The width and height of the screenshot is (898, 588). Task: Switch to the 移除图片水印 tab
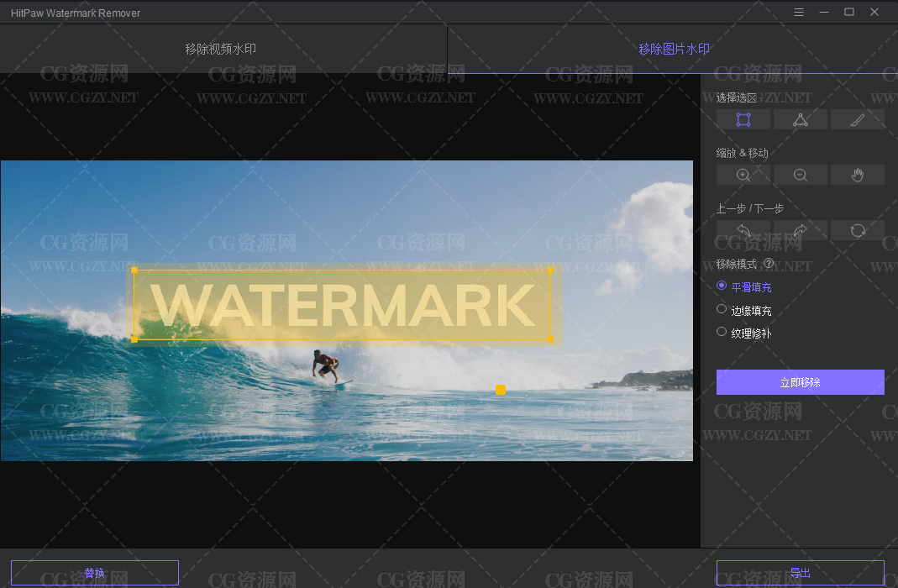[674, 49]
